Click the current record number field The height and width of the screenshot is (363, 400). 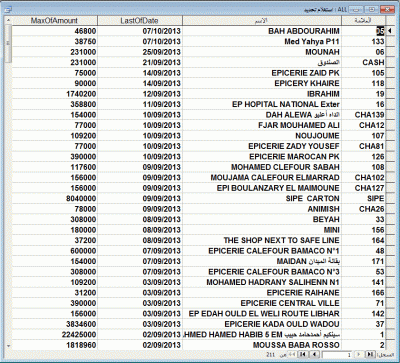pyautogui.click(x=337, y=354)
